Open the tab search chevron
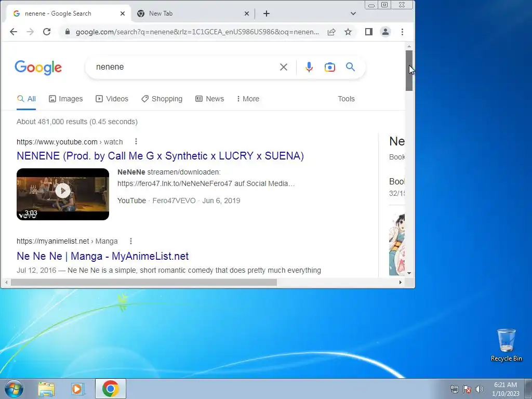Screen dimensions: 532x399 (x=353, y=14)
